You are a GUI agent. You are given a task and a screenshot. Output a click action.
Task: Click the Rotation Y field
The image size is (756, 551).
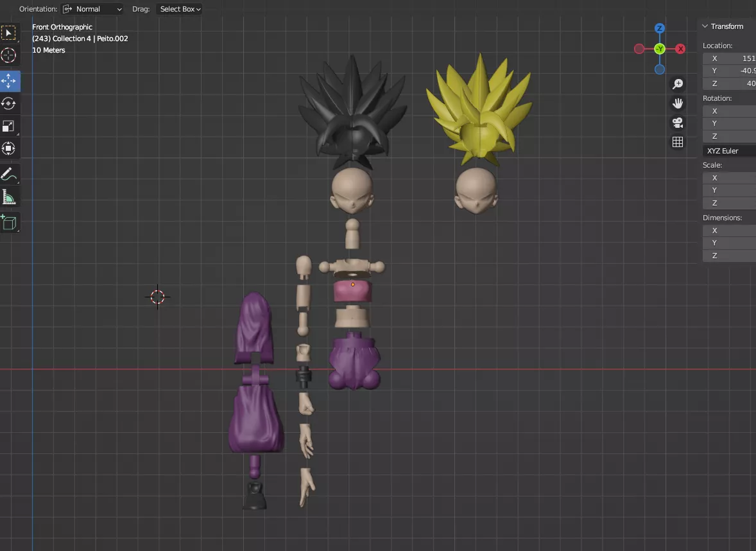729,123
